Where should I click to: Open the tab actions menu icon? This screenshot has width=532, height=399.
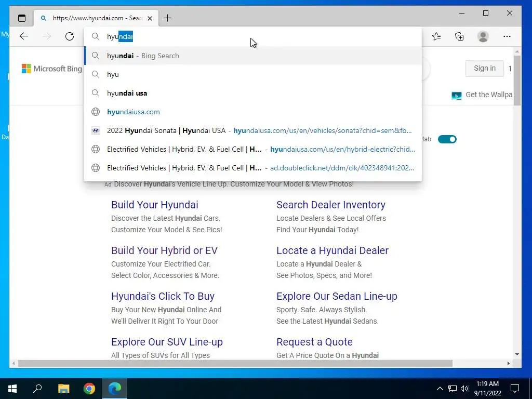22,18
